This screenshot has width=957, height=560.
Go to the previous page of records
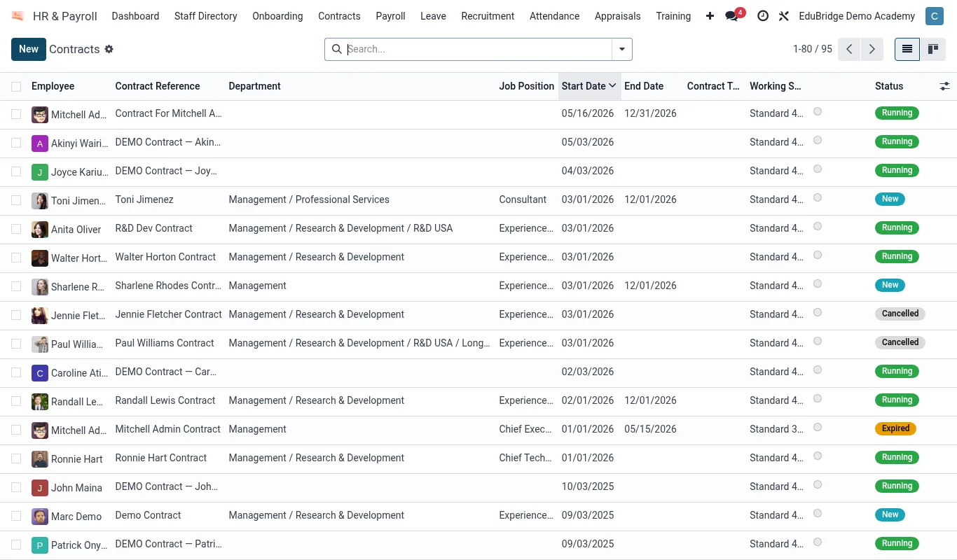(x=849, y=49)
